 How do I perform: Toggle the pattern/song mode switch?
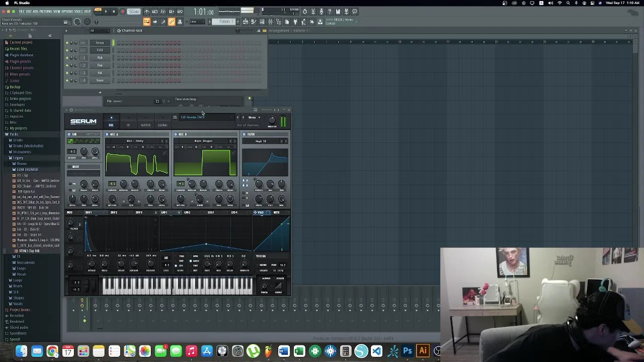98,11
